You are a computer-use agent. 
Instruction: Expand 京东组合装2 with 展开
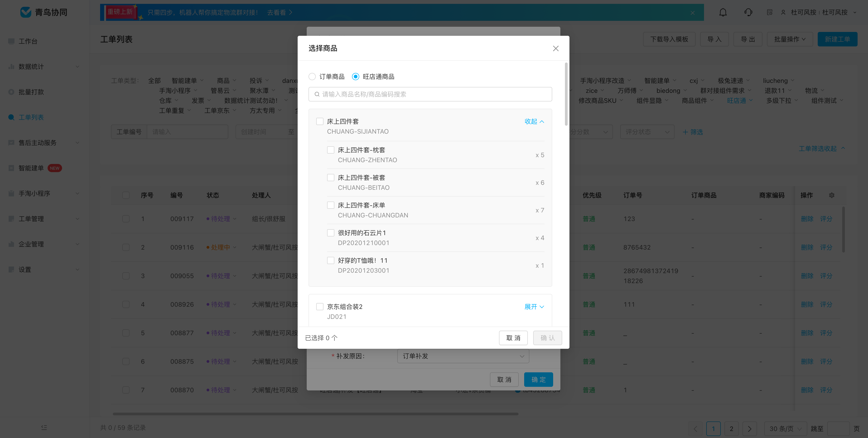point(534,307)
